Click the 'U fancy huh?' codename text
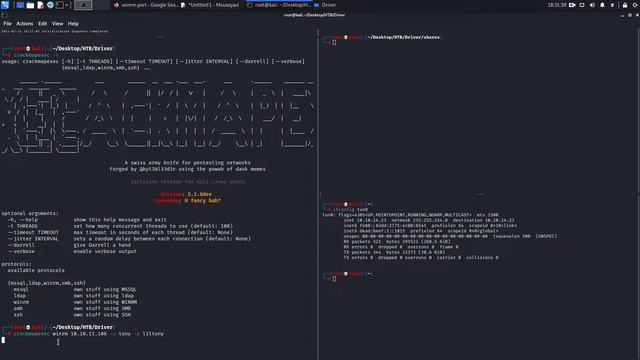This screenshot has height=360, width=640. (x=202, y=201)
